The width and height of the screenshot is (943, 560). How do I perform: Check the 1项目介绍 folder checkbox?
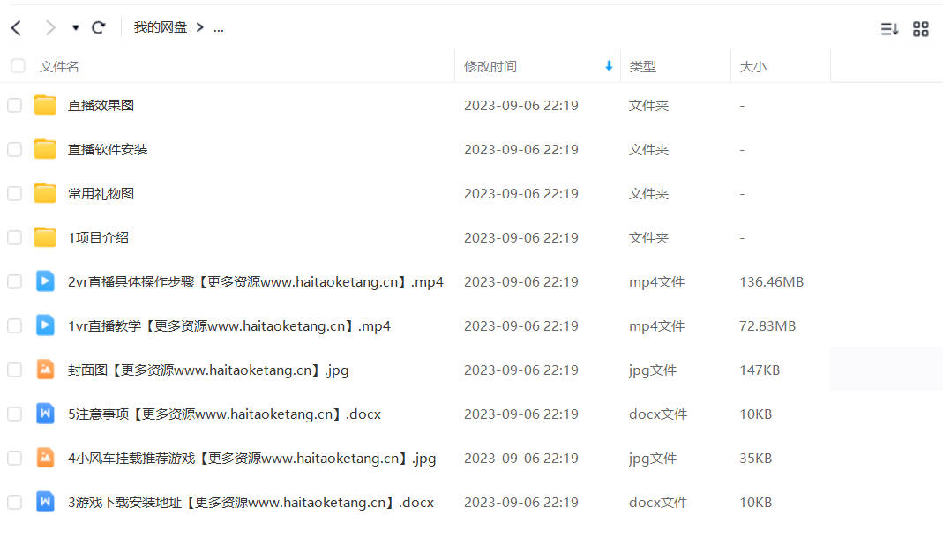click(x=14, y=237)
